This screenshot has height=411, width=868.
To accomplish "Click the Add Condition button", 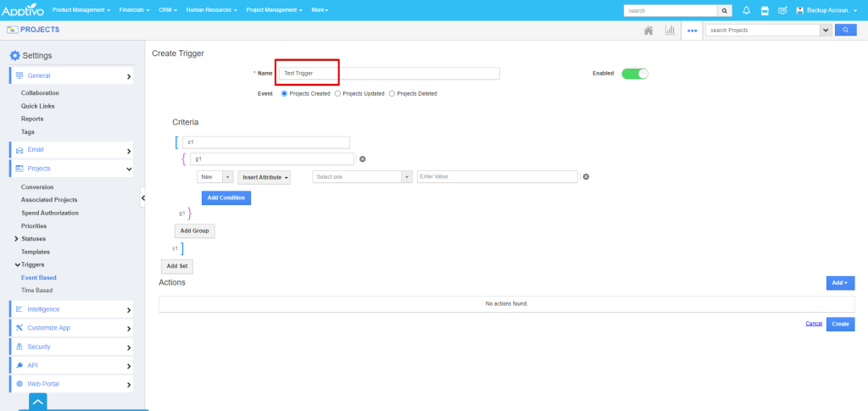I will coord(225,197).
